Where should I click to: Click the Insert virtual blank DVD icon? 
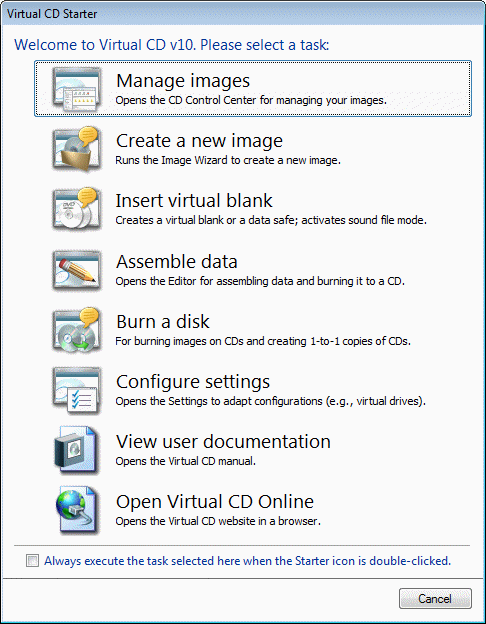[x=77, y=209]
